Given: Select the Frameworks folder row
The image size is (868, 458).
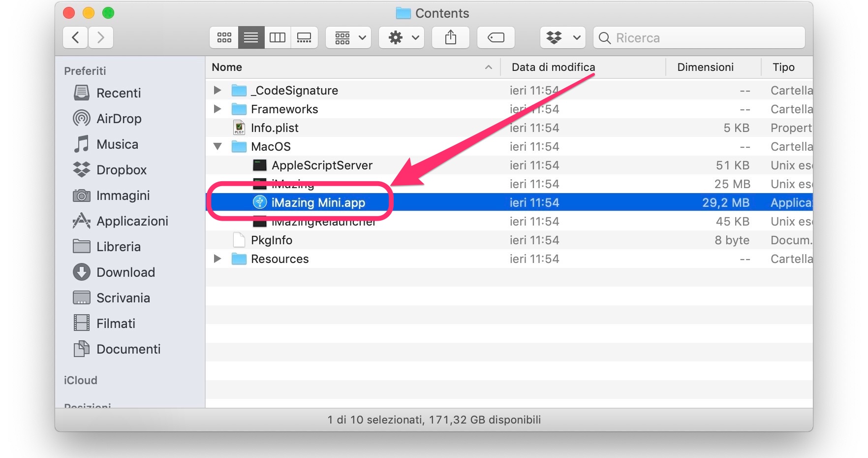Looking at the screenshot, I should 509,109.
